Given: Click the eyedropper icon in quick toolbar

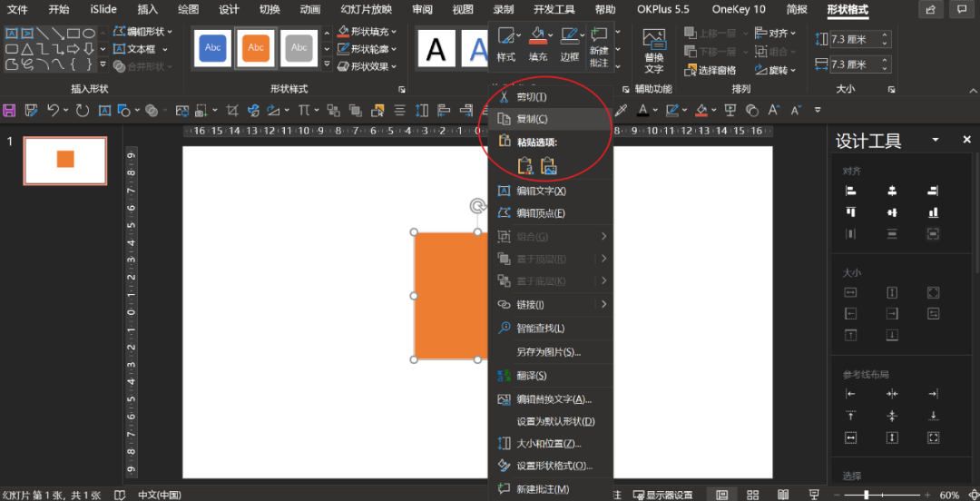Looking at the screenshot, I should (x=622, y=110).
